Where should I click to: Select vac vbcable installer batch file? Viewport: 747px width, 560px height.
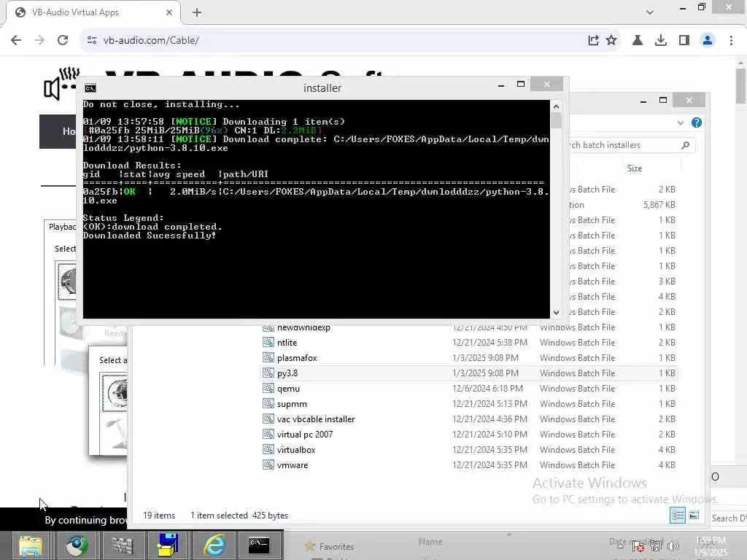(x=316, y=419)
